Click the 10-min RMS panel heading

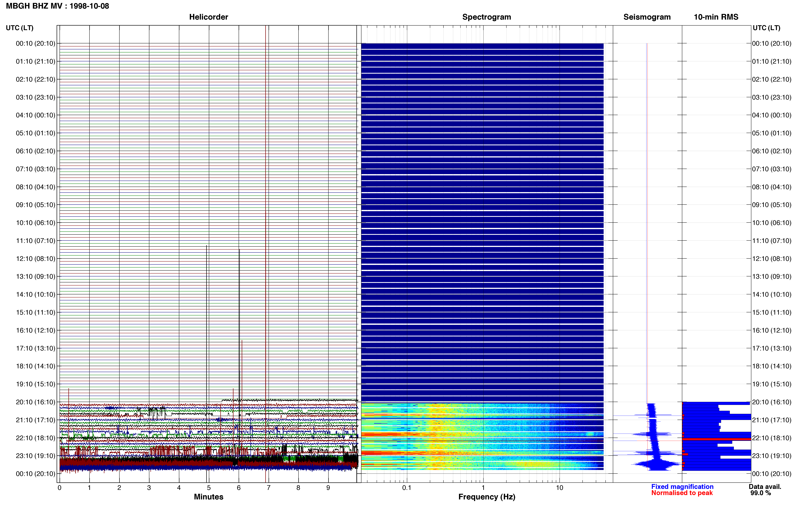pos(716,17)
